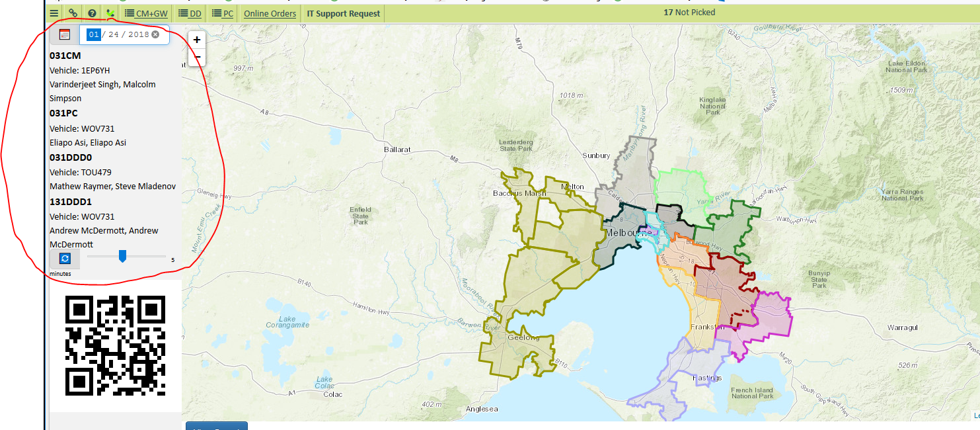Click the green phone call icon
980x430 pixels.
[110, 13]
